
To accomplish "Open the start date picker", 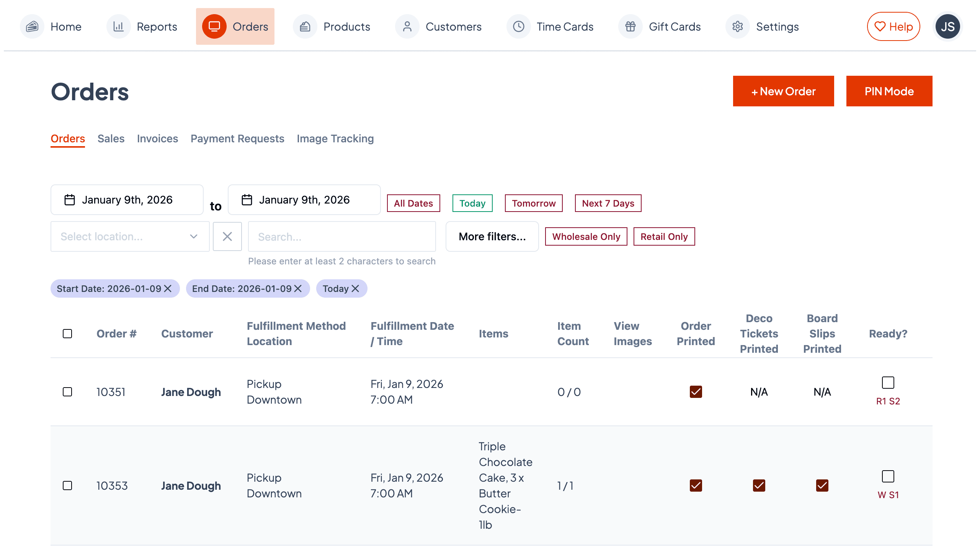I will (x=127, y=200).
